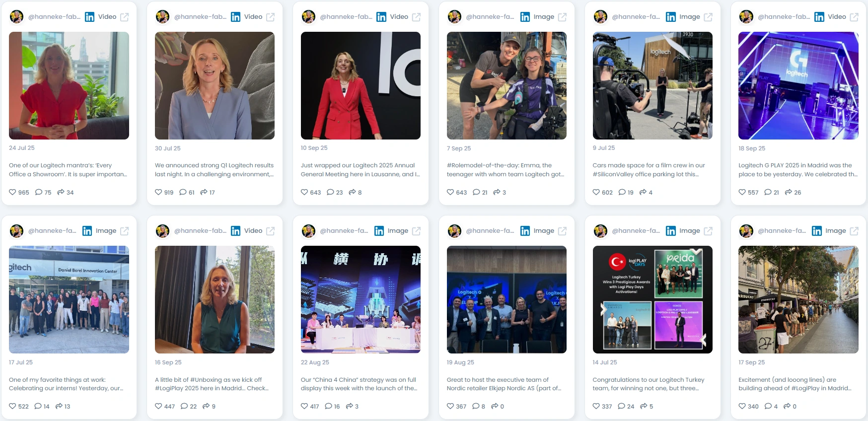This screenshot has width=868, height=421.
Task: Open external link on 10 Sep 25 post
Action: (417, 17)
